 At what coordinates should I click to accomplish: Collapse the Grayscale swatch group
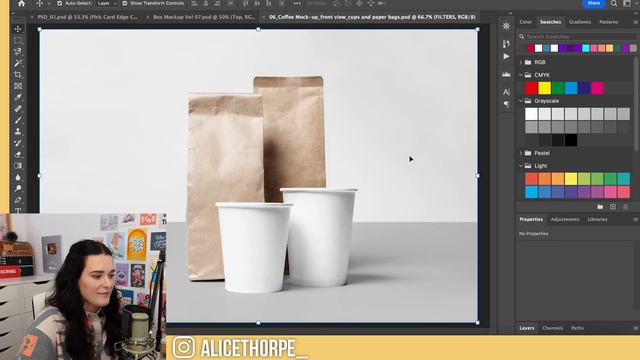521,101
